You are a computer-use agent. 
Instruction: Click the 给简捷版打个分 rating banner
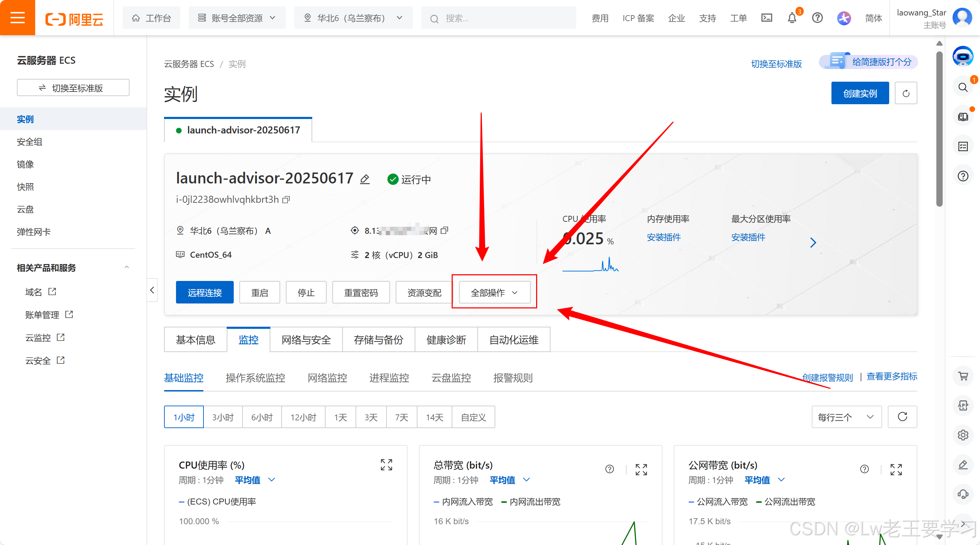click(868, 62)
